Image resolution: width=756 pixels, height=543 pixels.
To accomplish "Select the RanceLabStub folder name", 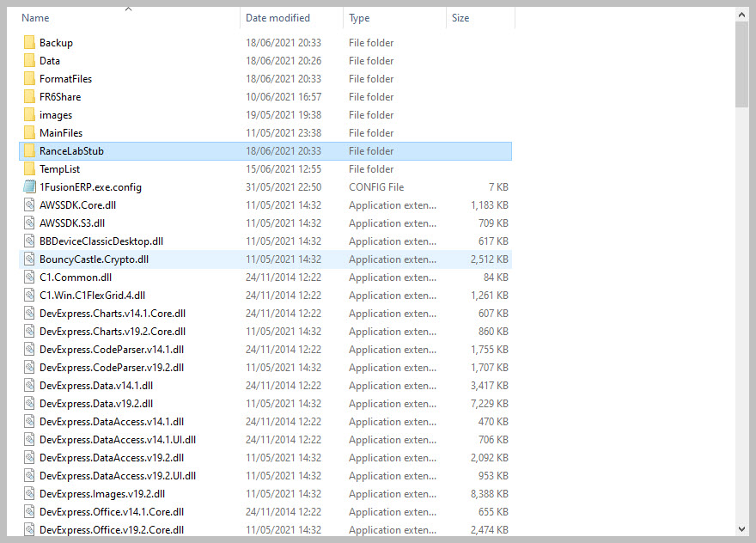I will pyautogui.click(x=71, y=151).
